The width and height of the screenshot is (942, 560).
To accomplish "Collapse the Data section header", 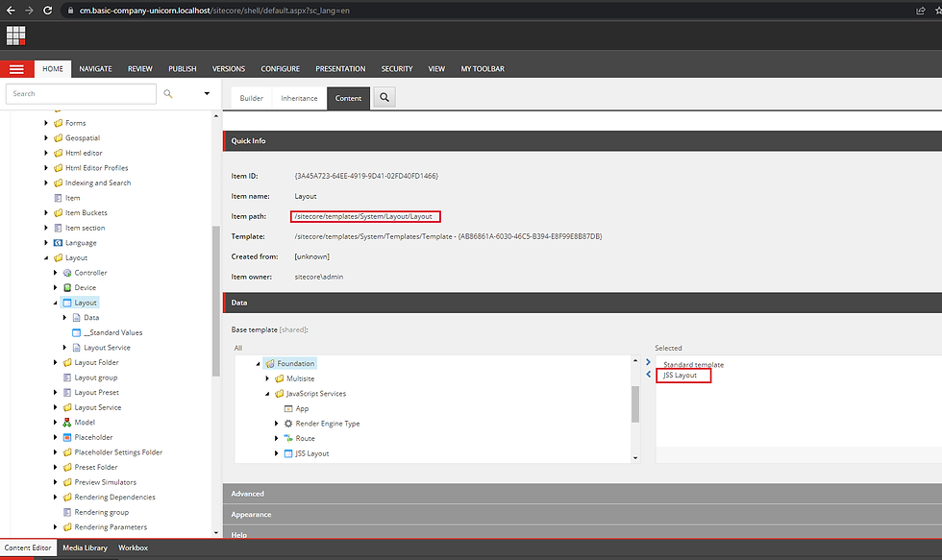I will pyautogui.click(x=583, y=304).
